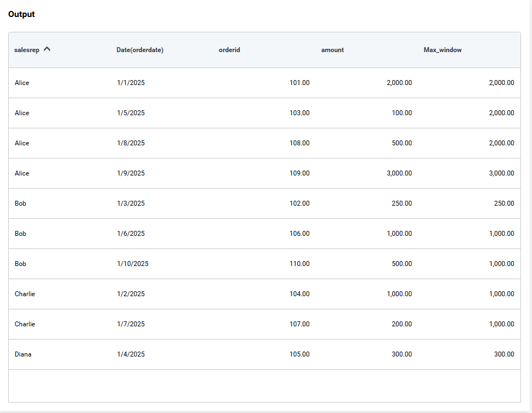Image resolution: width=532 pixels, height=413 pixels.
Task: Select the Max_window column header
Action: pyautogui.click(x=443, y=50)
